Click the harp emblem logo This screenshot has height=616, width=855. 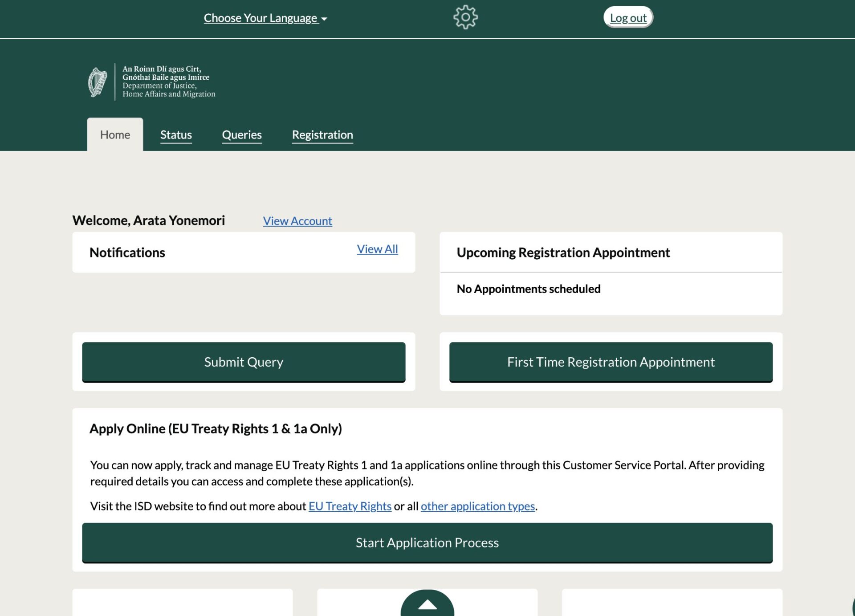click(98, 82)
